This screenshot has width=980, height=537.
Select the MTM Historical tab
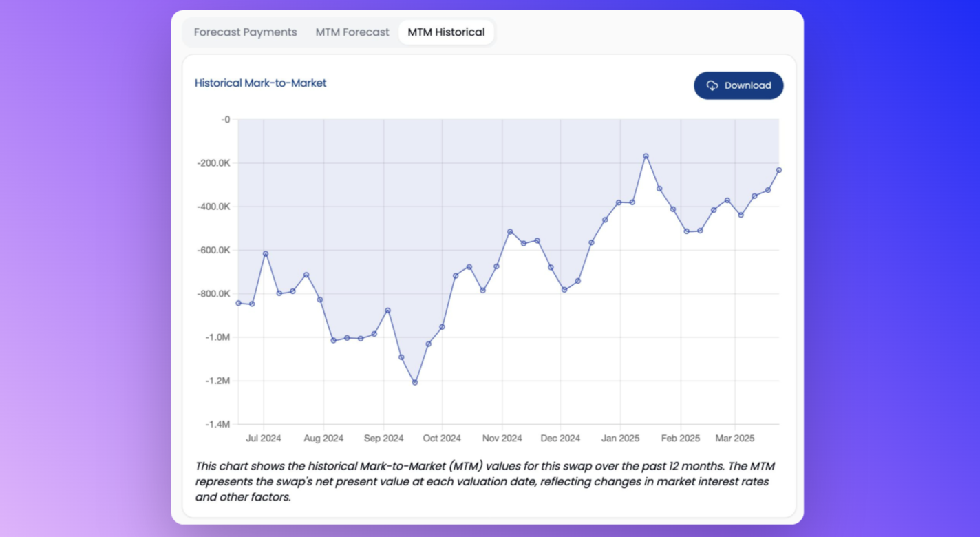[x=446, y=32]
